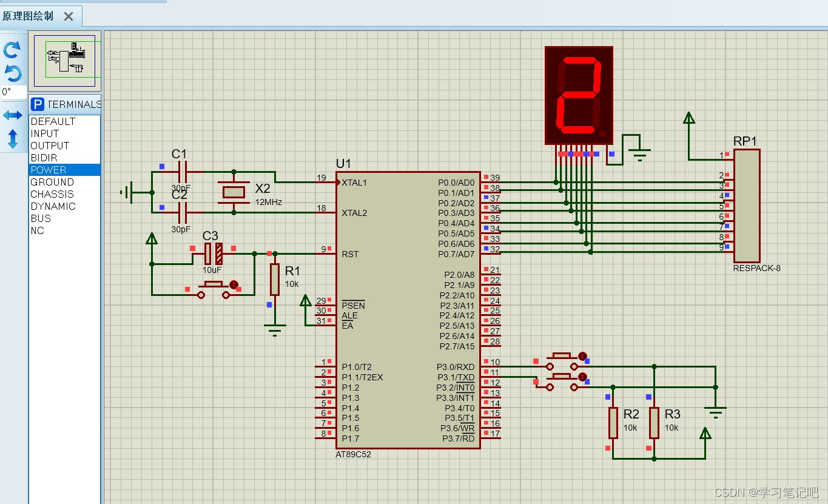Click the rotate clockwise icon

coord(12,50)
